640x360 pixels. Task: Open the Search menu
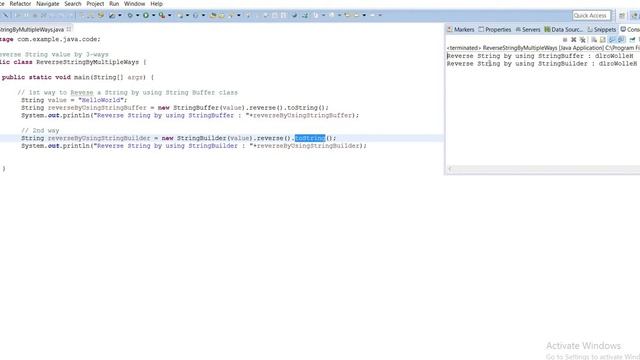73,4
